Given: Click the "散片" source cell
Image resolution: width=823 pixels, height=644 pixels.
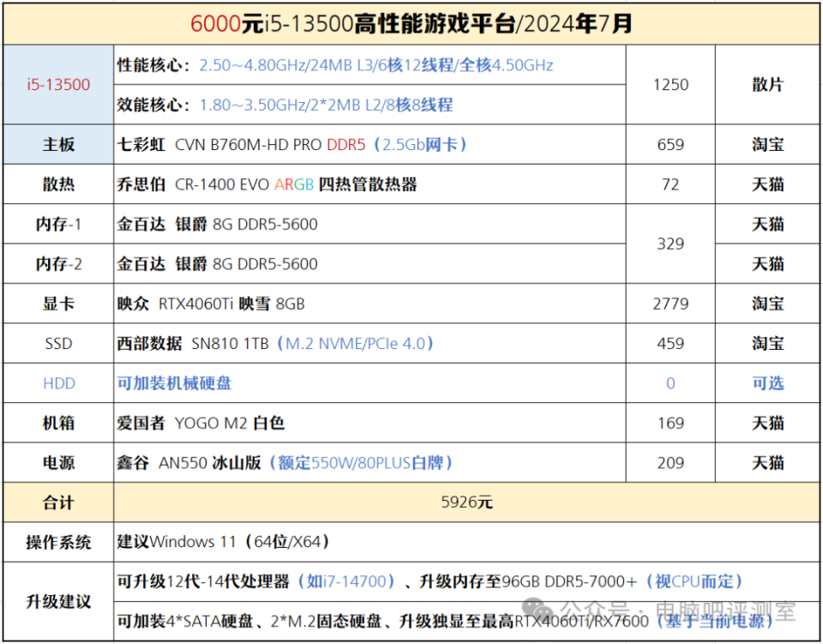Looking at the screenshot, I should (x=767, y=85).
